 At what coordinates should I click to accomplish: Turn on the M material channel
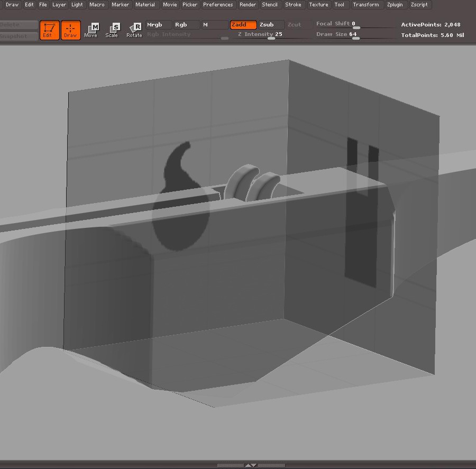click(214, 25)
